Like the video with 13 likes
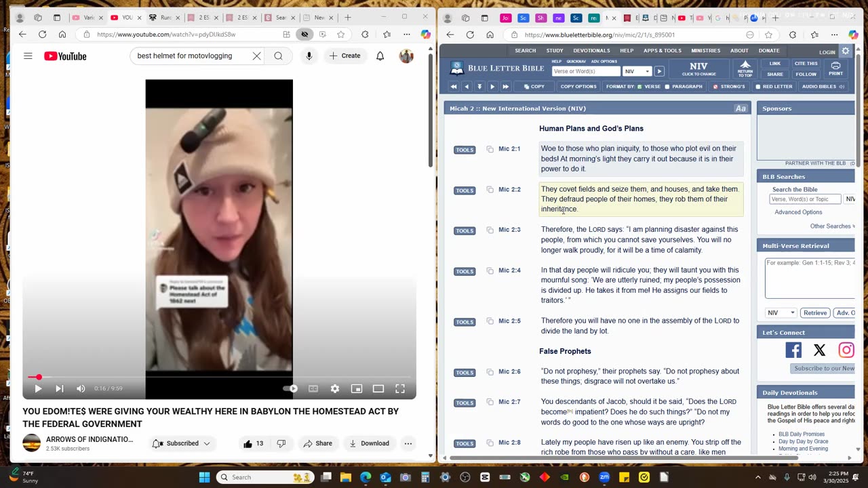This screenshot has height=488, width=868. tap(254, 443)
